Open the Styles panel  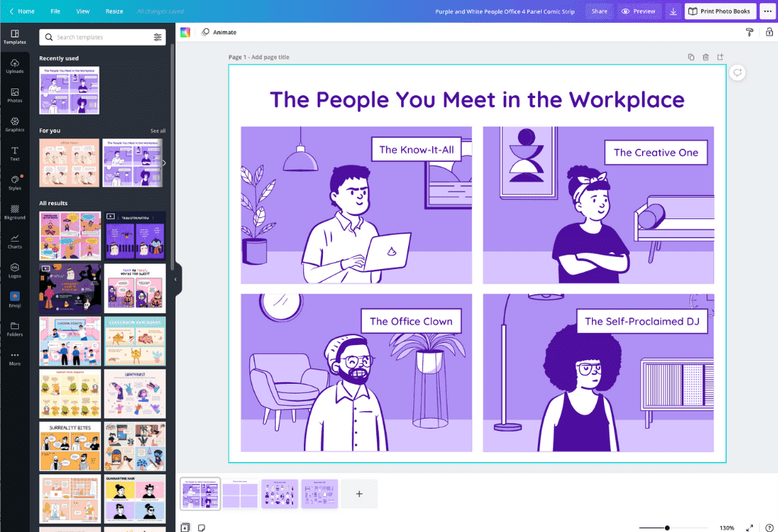coord(15,182)
